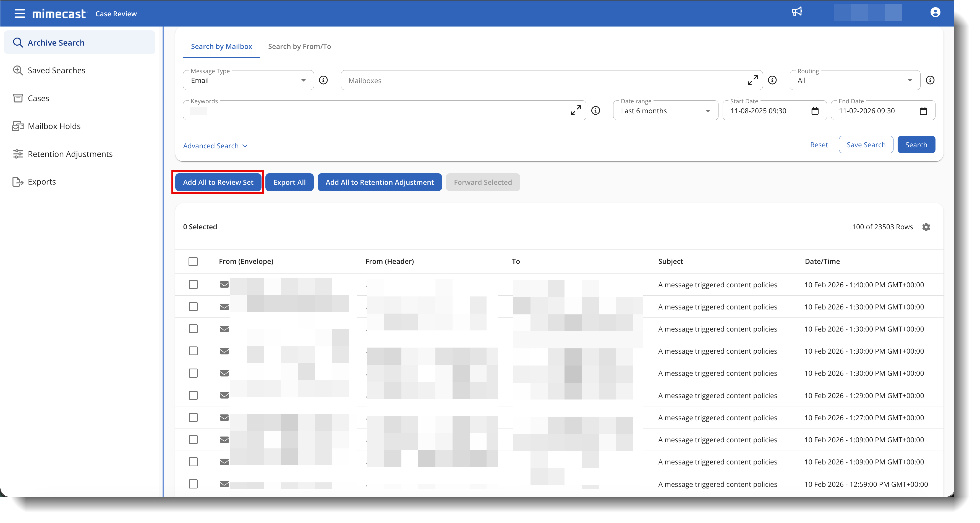Image resolution: width=980 pixels, height=523 pixels.
Task: Open the Date range dropdown
Action: pos(665,111)
